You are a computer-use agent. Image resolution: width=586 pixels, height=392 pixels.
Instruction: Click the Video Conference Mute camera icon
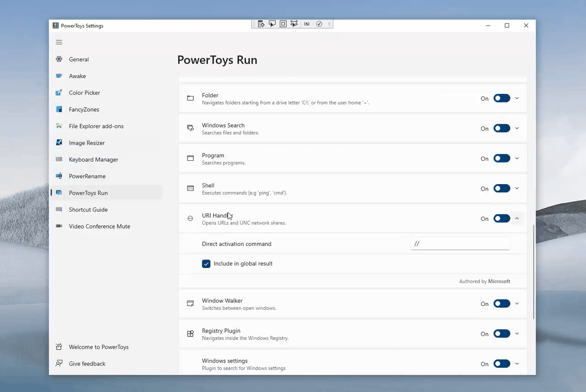click(x=59, y=226)
